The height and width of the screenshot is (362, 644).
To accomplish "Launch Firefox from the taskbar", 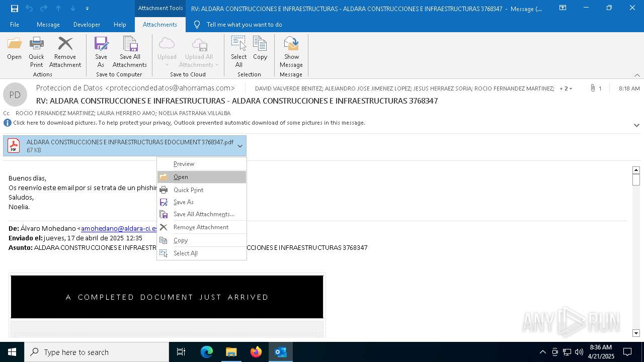I will coord(256,352).
